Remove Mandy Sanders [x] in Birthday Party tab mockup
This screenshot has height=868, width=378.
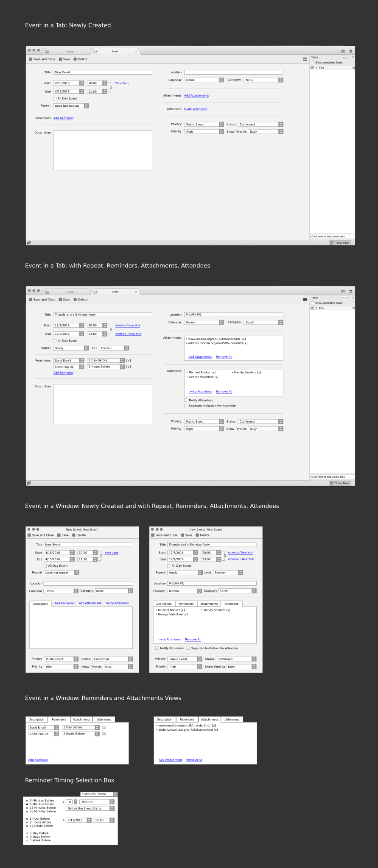[259, 373]
